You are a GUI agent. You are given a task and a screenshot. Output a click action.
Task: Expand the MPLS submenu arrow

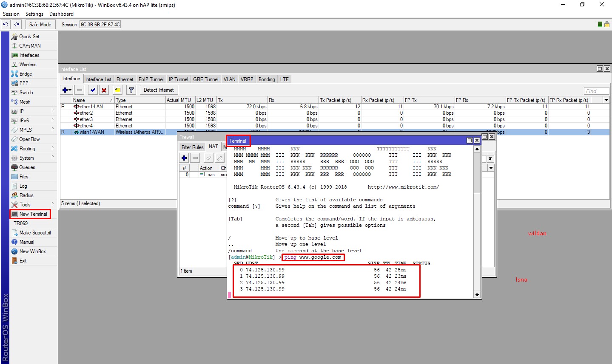point(53,130)
